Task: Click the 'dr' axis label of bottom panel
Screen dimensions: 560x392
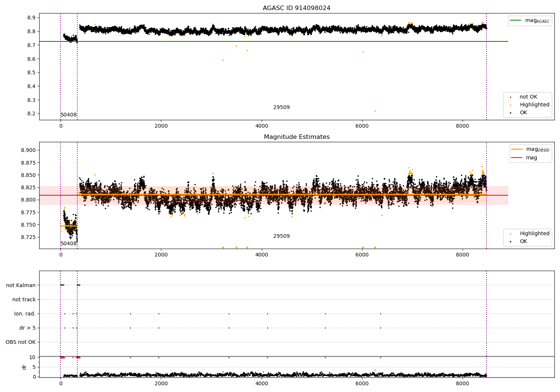Action: point(24,367)
